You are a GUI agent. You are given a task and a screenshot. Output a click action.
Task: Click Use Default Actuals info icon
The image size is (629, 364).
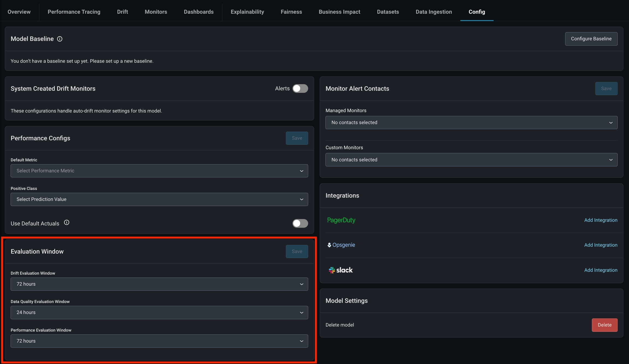[x=67, y=223]
